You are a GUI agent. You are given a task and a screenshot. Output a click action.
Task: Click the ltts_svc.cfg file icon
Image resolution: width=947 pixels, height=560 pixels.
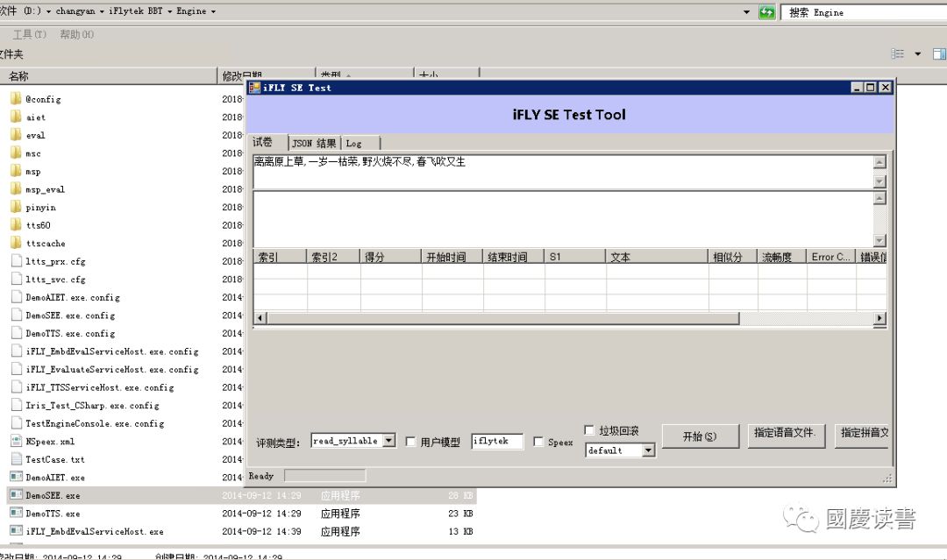tap(17, 279)
